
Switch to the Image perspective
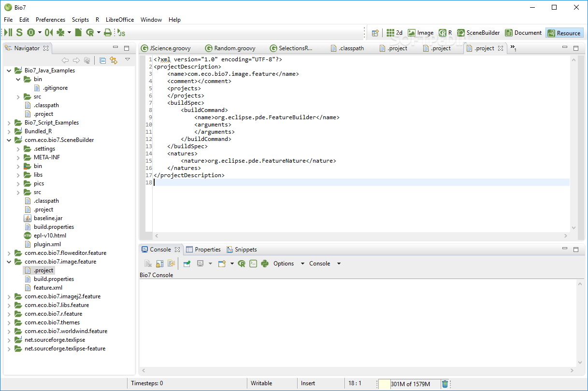click(420, 33)
